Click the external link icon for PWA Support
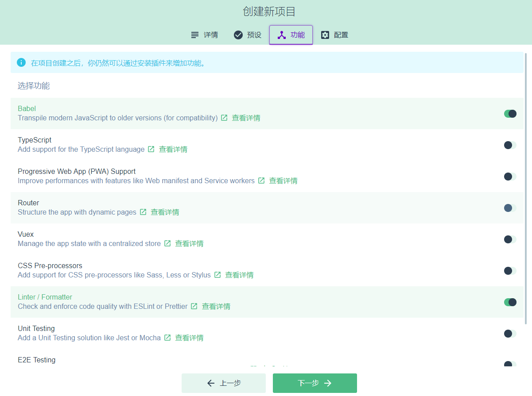The height and width of the screenshot is (396, 532). [x=261, y=181]
